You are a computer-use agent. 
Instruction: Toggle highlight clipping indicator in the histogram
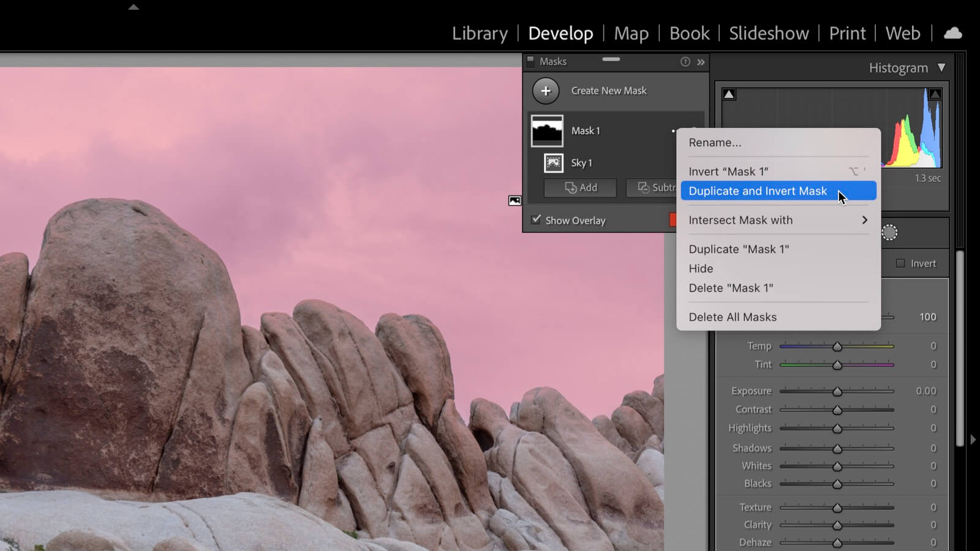pos(935,94)
